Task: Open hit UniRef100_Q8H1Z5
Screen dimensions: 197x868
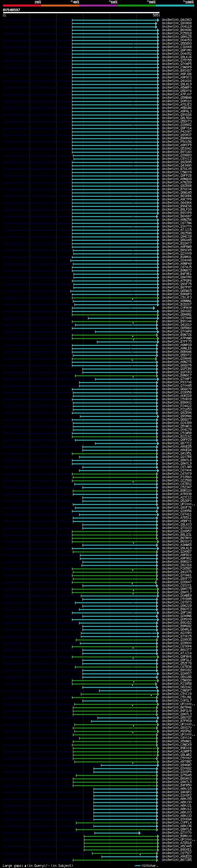Action: [177, 37]
